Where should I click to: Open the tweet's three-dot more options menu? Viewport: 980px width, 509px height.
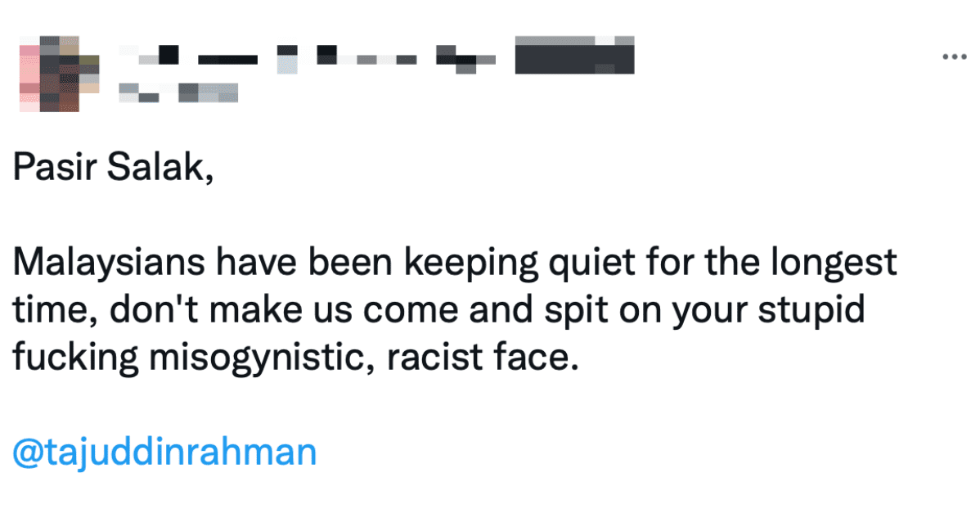click(x=955, y=56)
